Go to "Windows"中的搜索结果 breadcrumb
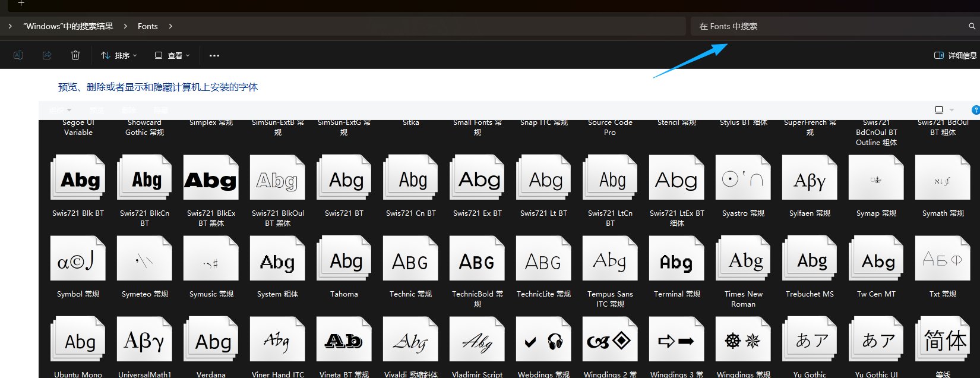The image size is (980, 378). pos(68,26)
